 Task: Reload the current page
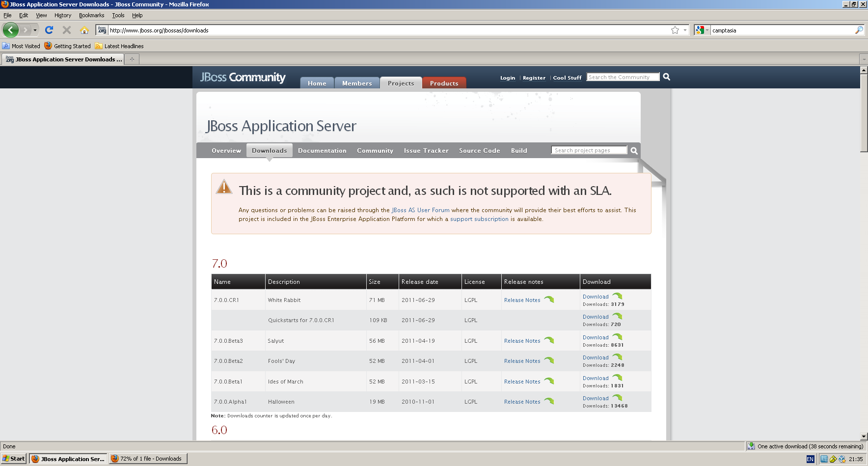pos(49,30)
